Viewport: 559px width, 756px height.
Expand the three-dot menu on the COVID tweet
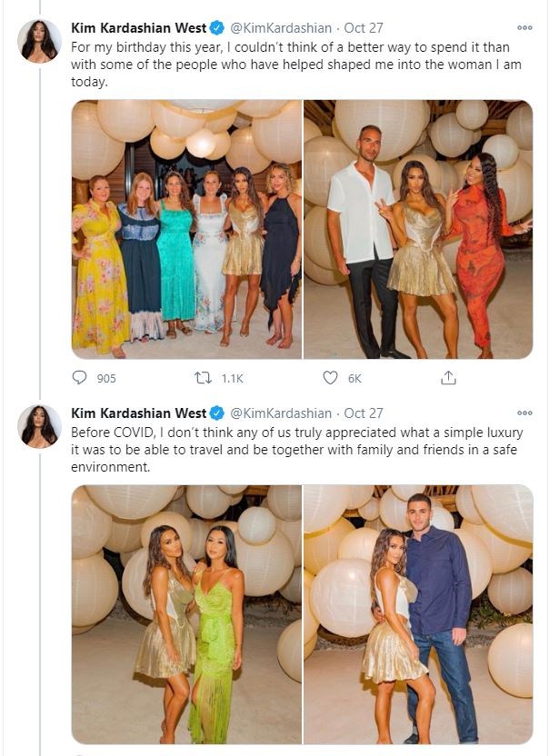[x=524, y=413]
